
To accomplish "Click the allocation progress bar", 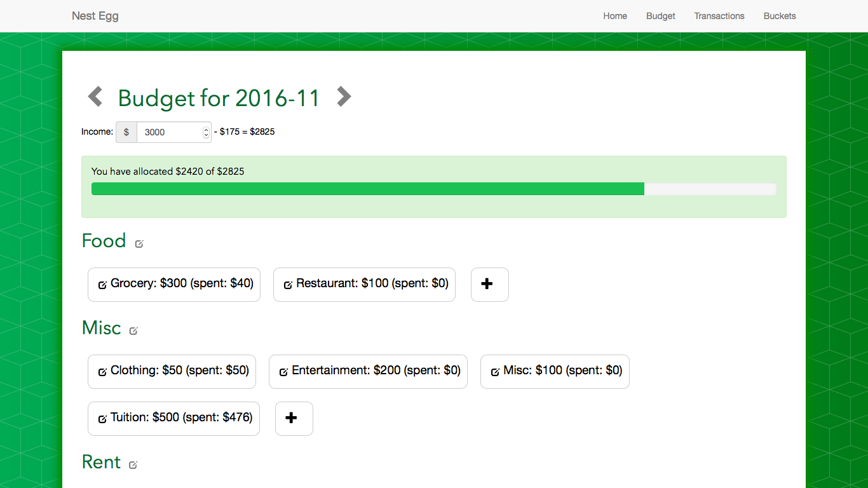I will click(x=434, y=189).
